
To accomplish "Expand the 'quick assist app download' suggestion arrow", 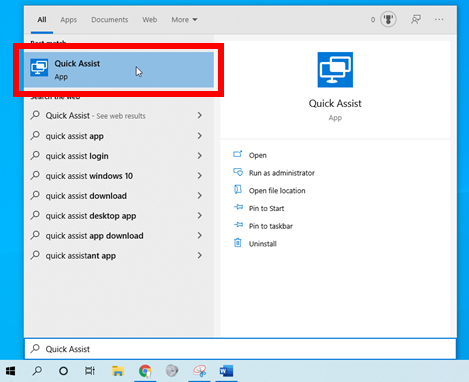I will pyautogui.click(x=200, y=236).
